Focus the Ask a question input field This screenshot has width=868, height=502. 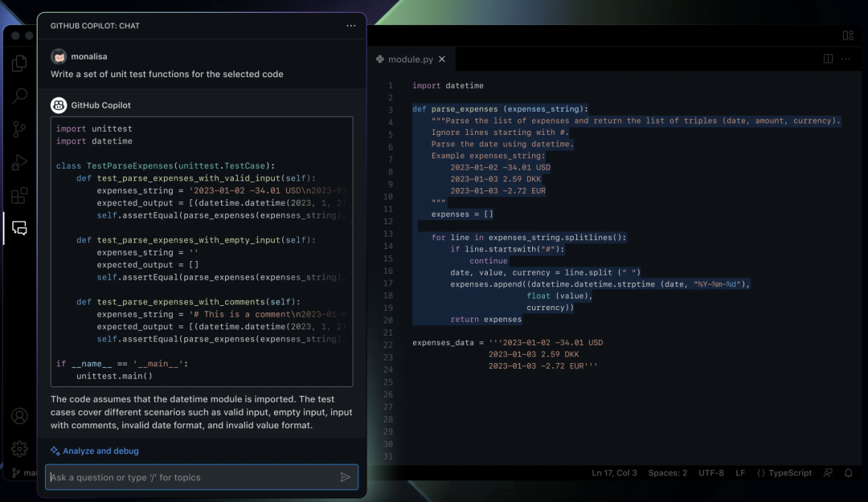tap(202, 477)
